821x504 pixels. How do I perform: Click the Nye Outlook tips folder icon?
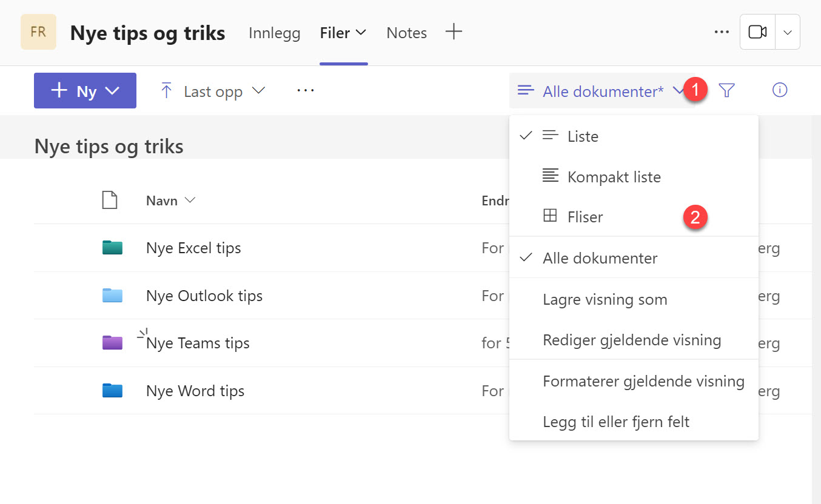[112, 296]
